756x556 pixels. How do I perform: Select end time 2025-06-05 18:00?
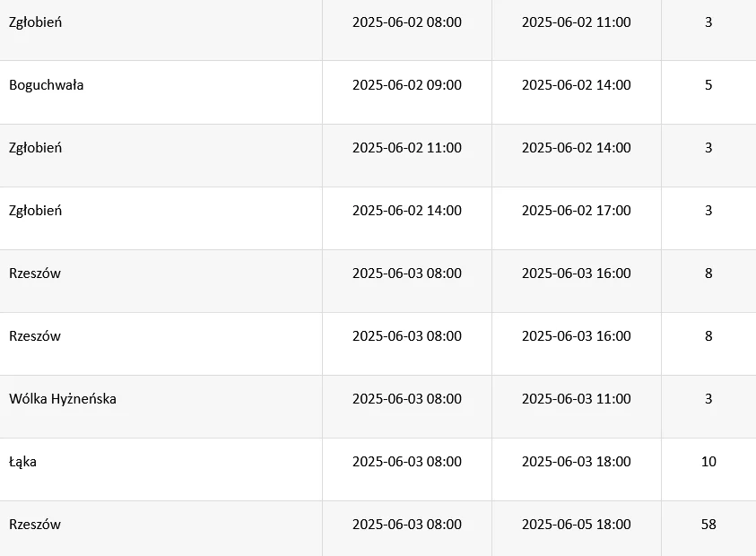576,525
